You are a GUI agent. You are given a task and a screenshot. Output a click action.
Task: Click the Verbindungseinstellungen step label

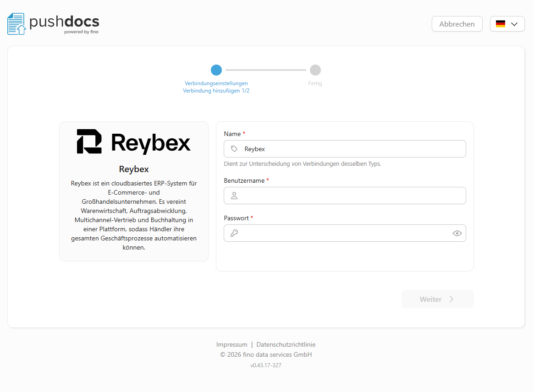216,83
